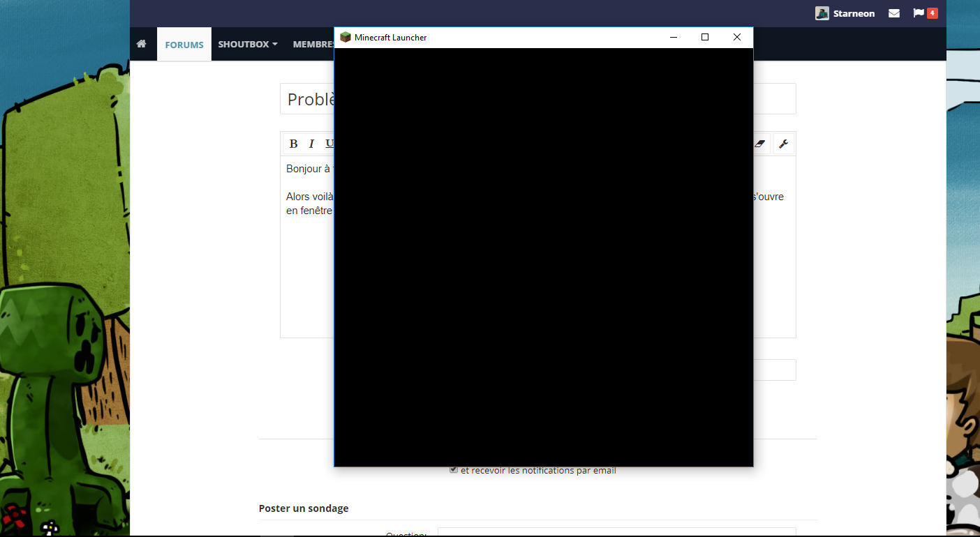The image size is (980, 537).
Task: Focus the topic title field starting with Problè
Action: click(537, 99)
